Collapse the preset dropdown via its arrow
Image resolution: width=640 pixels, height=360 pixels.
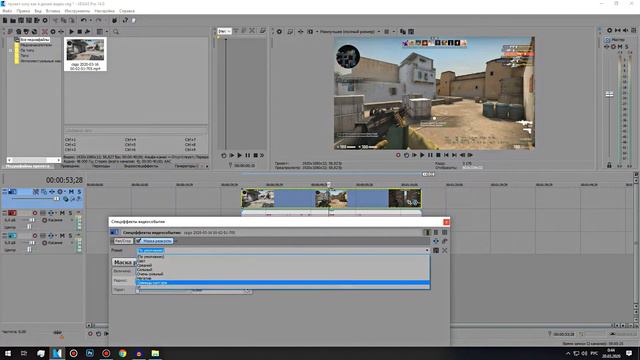click(x=427, y=250)
